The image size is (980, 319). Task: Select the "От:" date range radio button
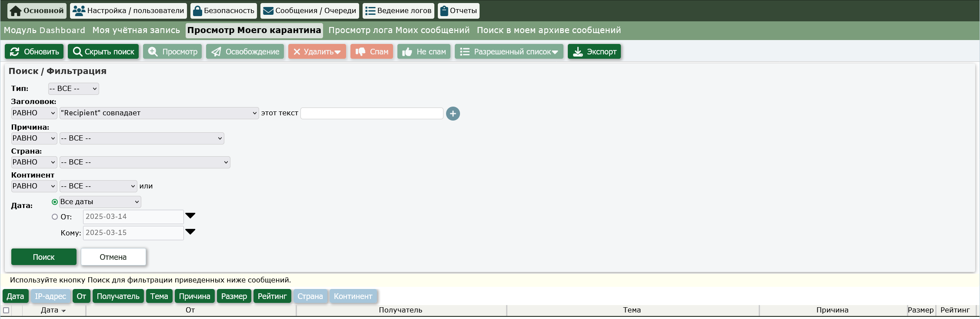click(55, 217)
